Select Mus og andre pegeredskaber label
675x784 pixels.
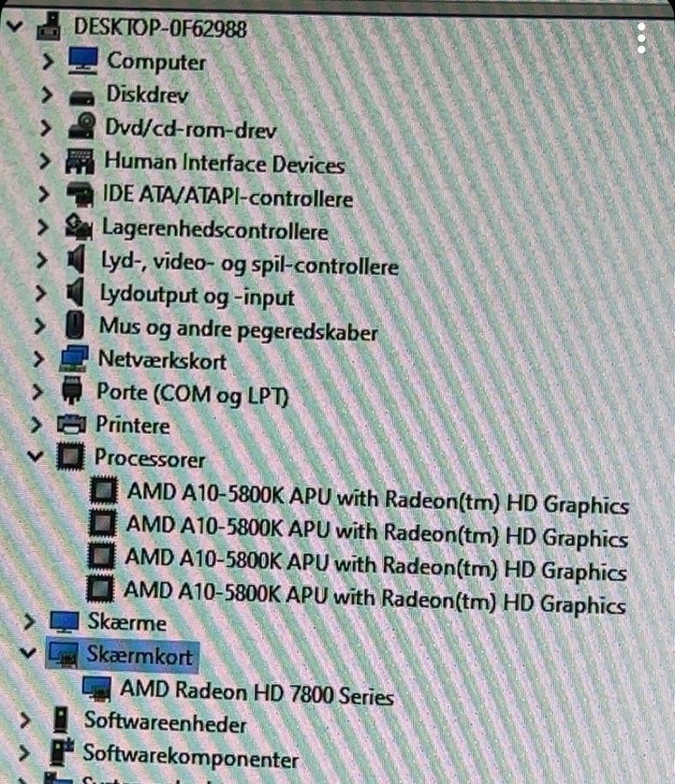coord(238,329)
